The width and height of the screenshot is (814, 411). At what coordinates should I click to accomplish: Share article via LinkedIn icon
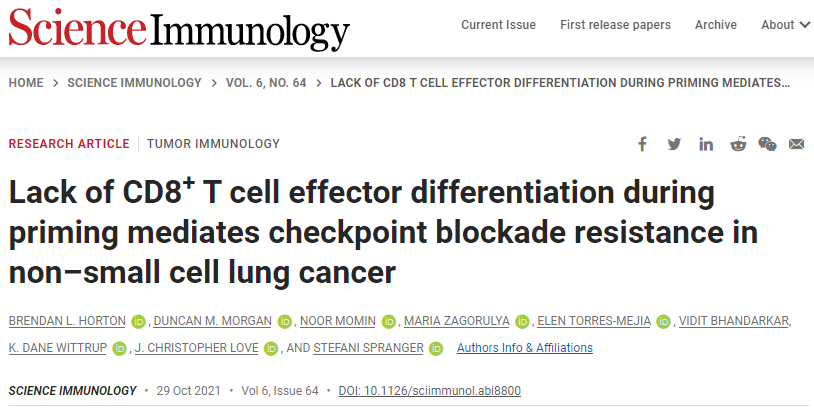[x=706, y=144]
